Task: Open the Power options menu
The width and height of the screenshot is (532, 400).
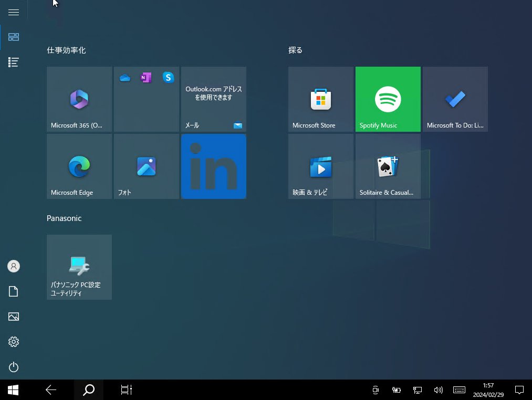Action: (14, 367)
